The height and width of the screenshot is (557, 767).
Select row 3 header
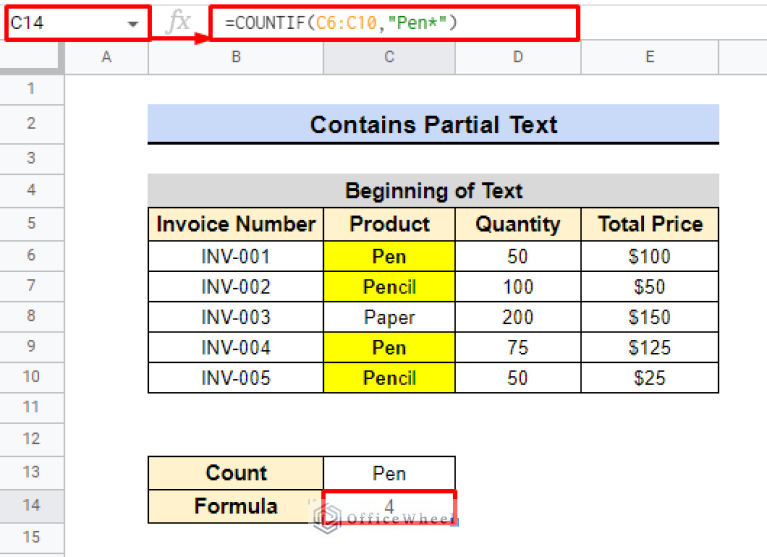tap(31, 158)
